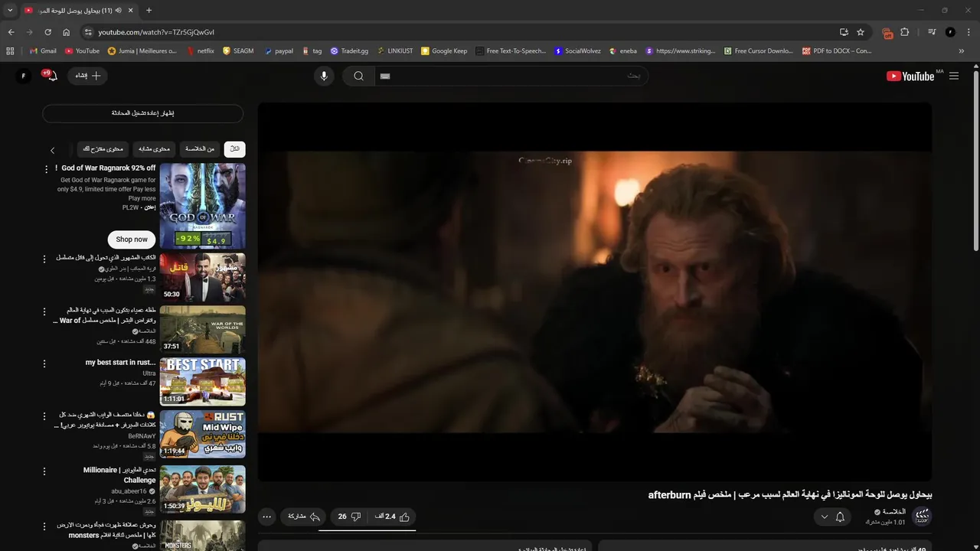The image size is (980, 551).
Task: Open God of War Ragnarok ad thumbnail
Action: click(203, 206)
